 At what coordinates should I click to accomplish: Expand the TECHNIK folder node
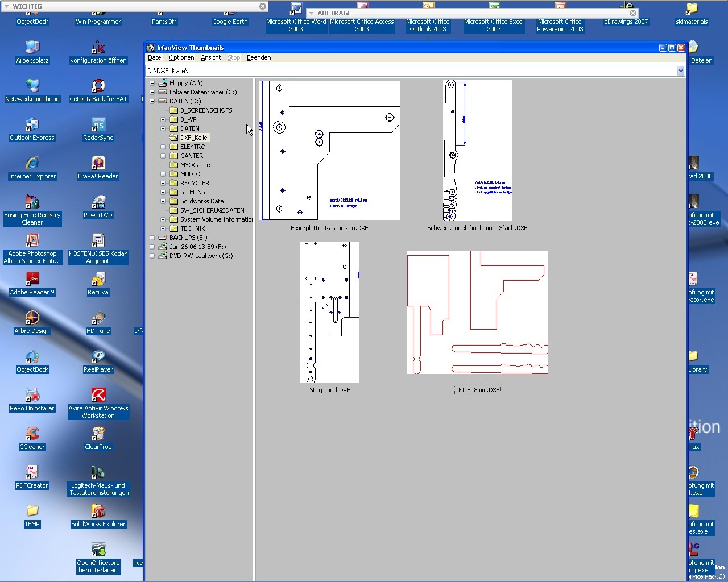pyautogui.click(x=163, y=228)
